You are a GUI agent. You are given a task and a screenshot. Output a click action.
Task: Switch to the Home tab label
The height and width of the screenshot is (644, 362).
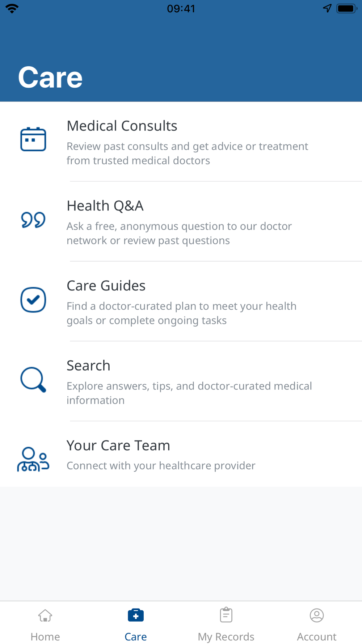45,636
